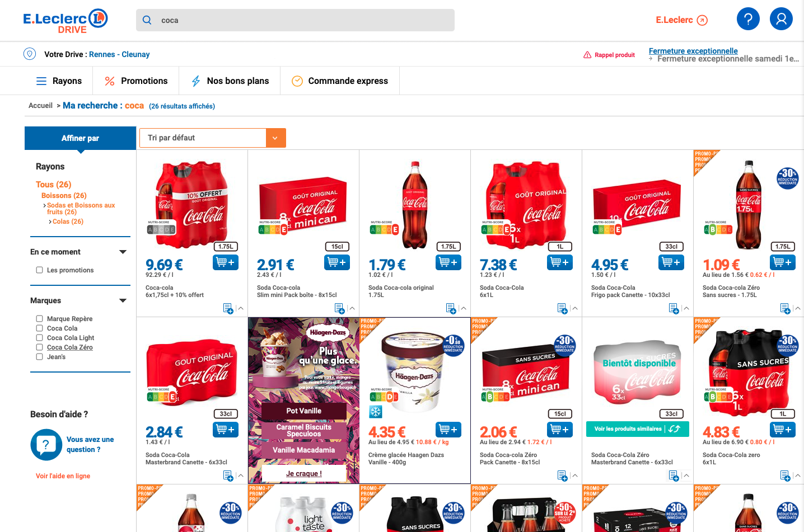Open the Rayons menu
804x532 pixels.
pos(59,81)
